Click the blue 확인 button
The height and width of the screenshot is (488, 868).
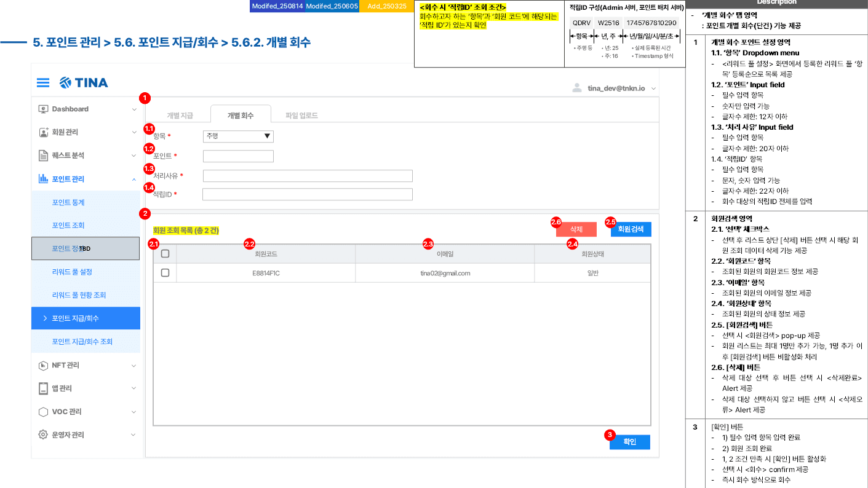point(629,442)
